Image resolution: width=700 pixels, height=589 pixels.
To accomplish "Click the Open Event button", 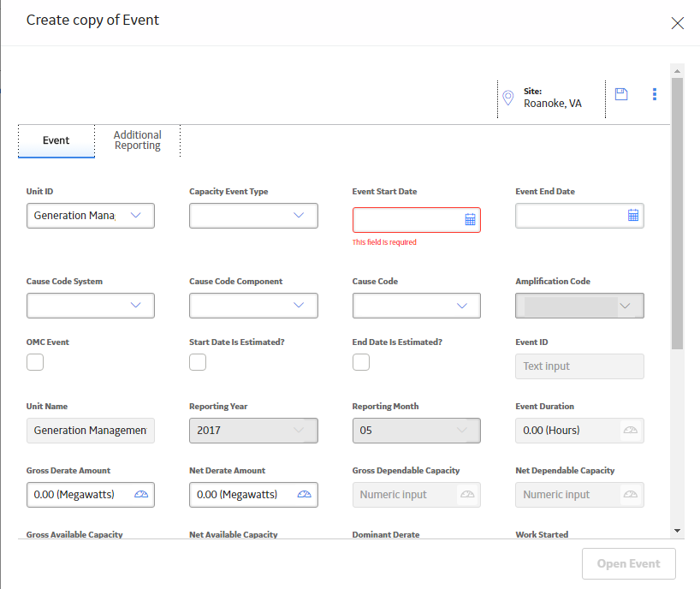I will pos(629,563).
